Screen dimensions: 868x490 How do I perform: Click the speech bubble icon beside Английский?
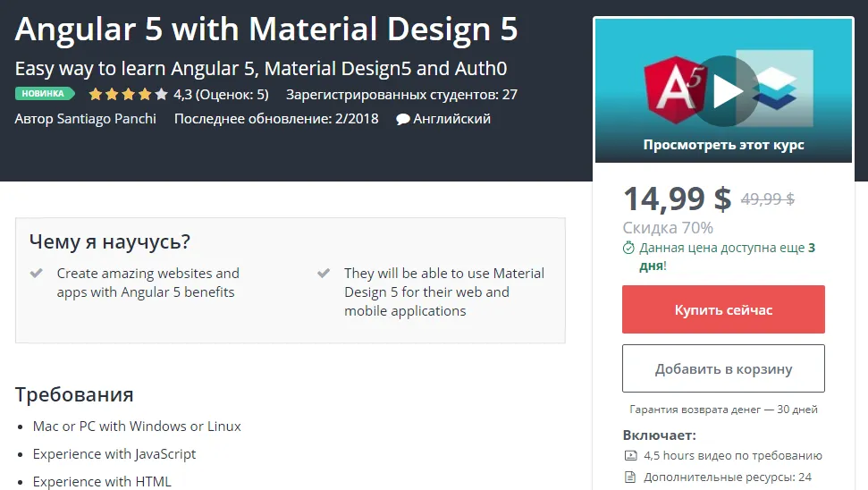point(403,119)
